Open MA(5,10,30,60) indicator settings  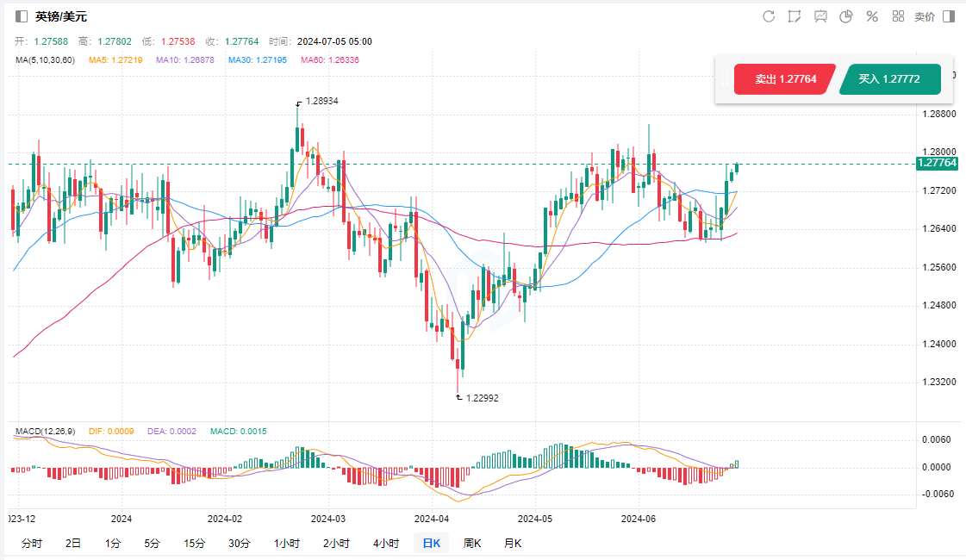(45, 59)
